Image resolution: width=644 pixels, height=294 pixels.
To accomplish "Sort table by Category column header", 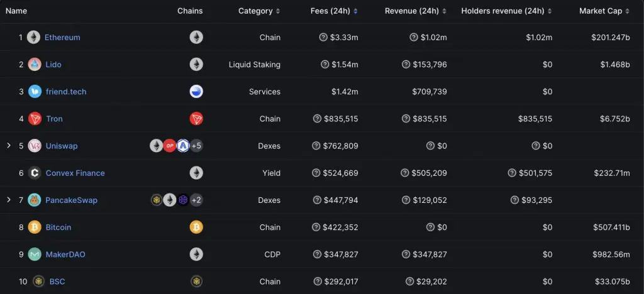I will pos(259,11).
